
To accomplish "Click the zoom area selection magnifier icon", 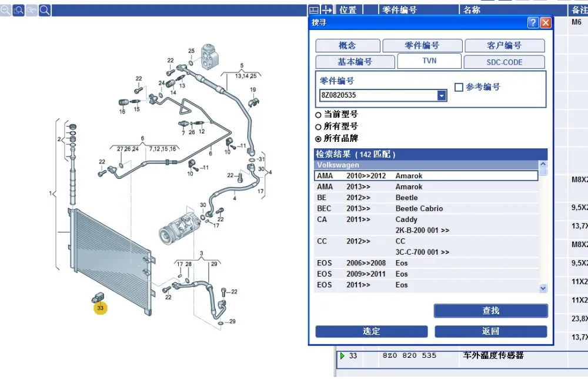I will pyautogui.click(x=18, y=10).
